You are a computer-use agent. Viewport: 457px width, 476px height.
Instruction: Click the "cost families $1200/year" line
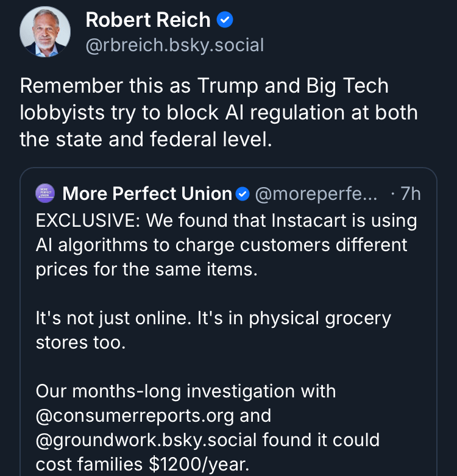[x=143, y=464]
